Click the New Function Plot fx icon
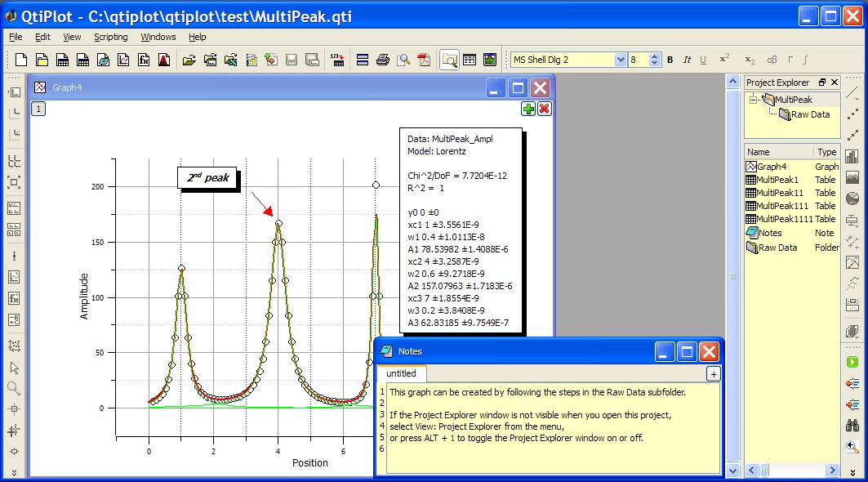This screenshot has height=482, width=868. [x=144, y=60]
